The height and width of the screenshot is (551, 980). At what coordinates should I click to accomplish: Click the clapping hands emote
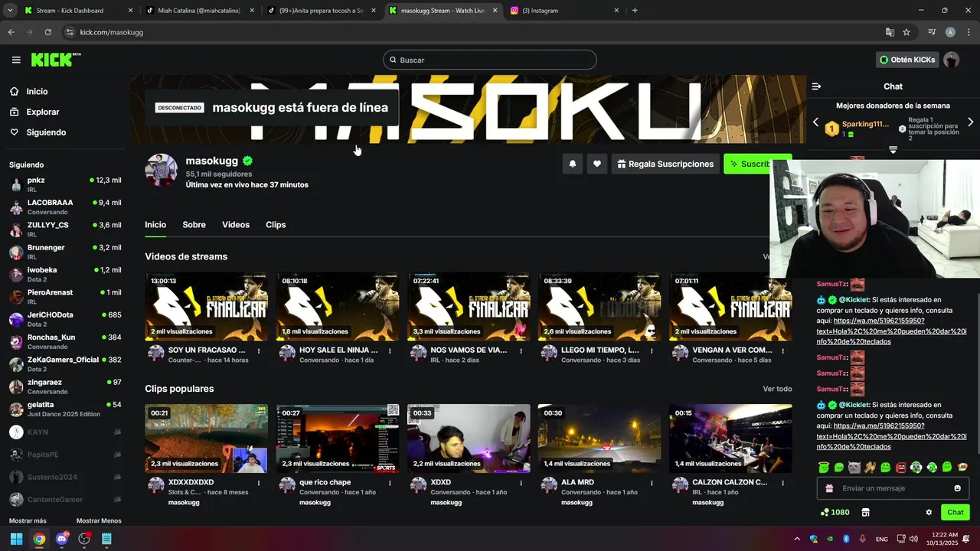[870, 467]
